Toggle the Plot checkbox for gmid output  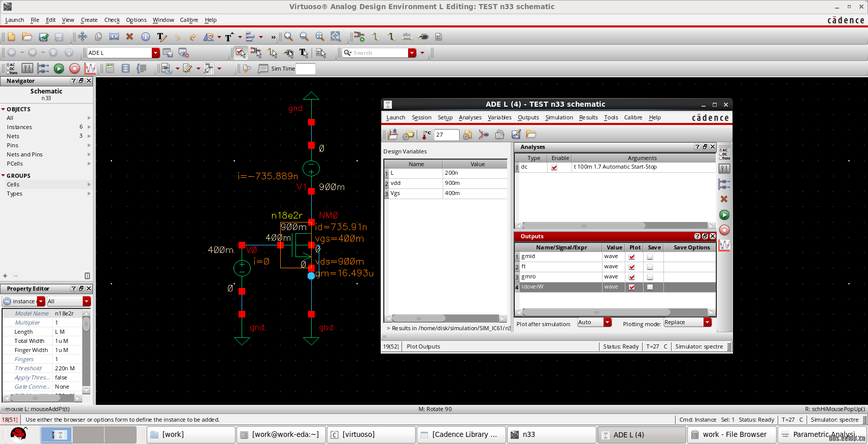[632, 257]
